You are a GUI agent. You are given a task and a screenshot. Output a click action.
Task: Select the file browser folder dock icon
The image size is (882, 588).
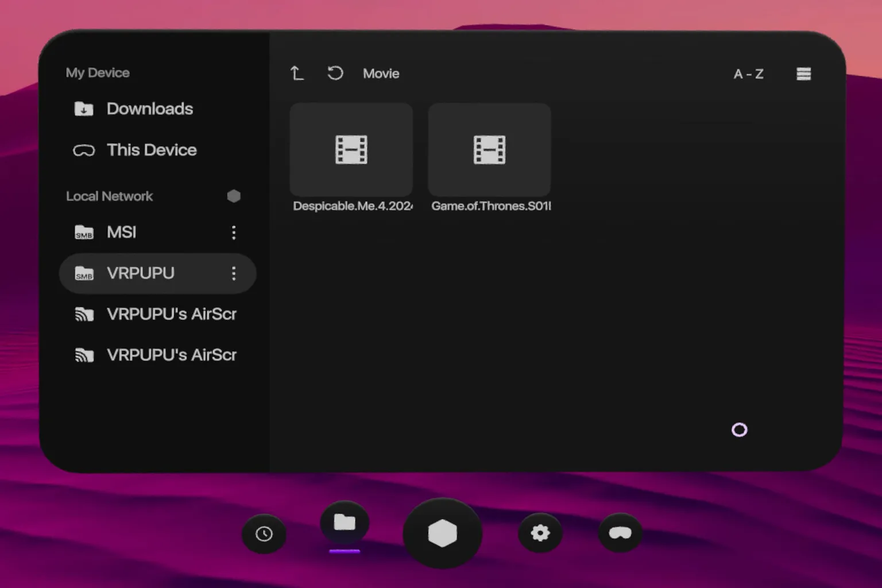tap(345, 523)
